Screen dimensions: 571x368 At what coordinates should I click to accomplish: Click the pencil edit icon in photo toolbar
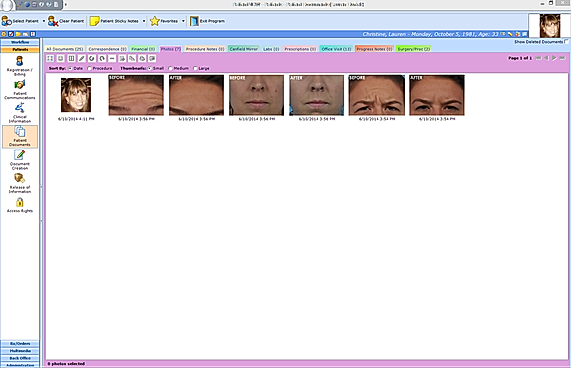coord(82,58)
